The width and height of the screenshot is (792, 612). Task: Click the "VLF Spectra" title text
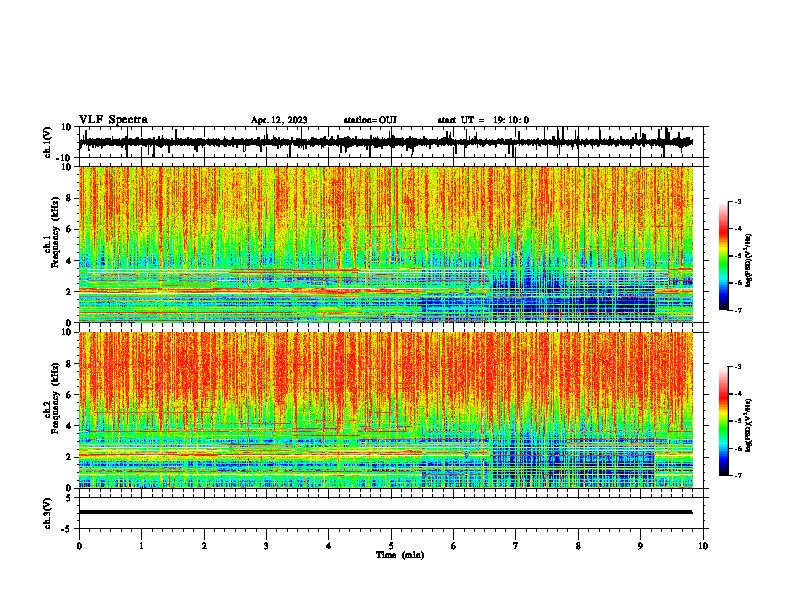tap(113, 120)
